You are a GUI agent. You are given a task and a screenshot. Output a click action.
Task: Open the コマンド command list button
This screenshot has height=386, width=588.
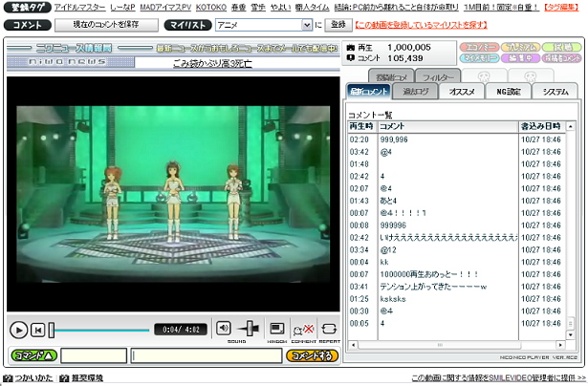tap(34, 355)
